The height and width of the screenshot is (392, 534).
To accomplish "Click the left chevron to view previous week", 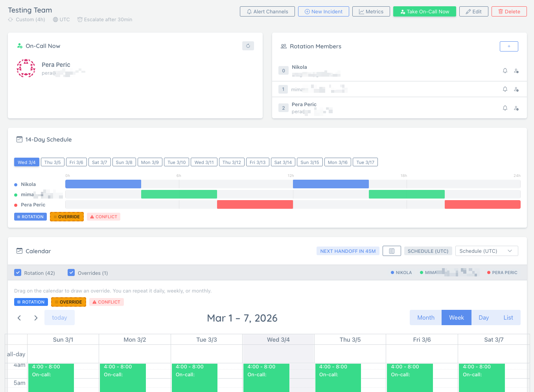I will (x=19, y=318).
